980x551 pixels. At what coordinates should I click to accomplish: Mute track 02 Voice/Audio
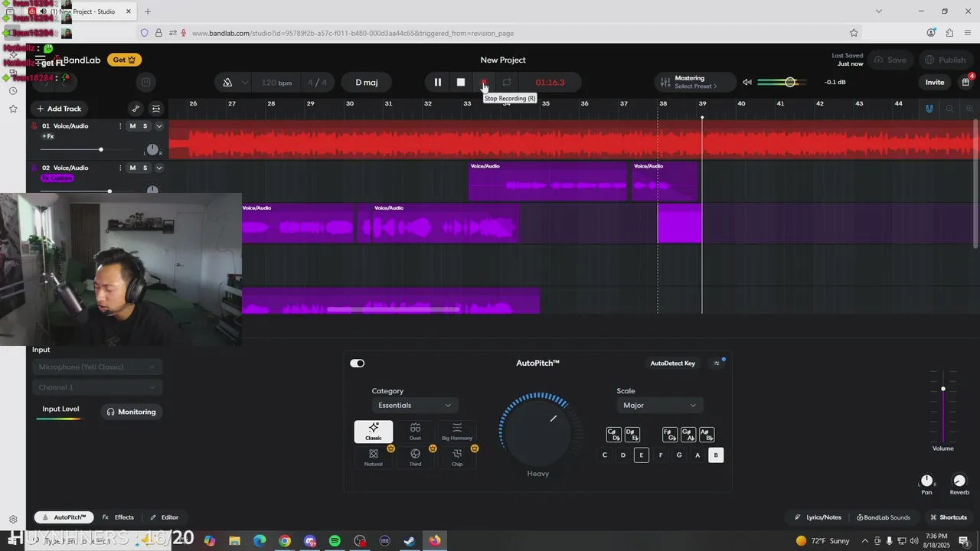coord(132,168)
